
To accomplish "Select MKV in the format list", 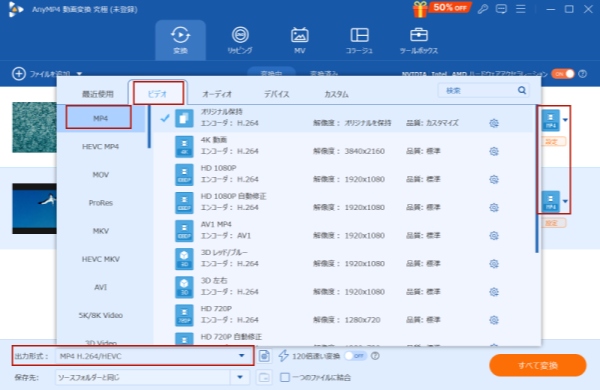I will (x=101, y=231).
